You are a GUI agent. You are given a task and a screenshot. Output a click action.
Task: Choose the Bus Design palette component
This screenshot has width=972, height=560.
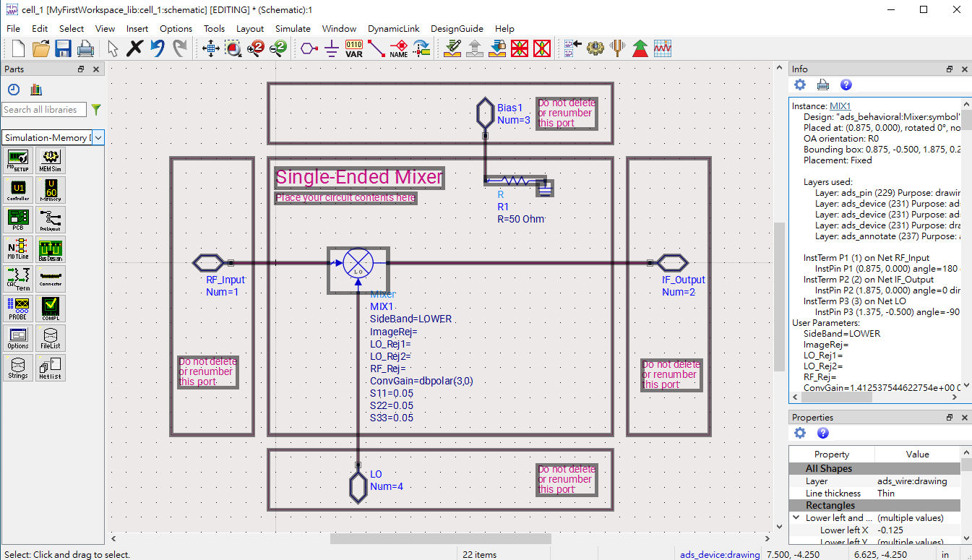point(51,249)
